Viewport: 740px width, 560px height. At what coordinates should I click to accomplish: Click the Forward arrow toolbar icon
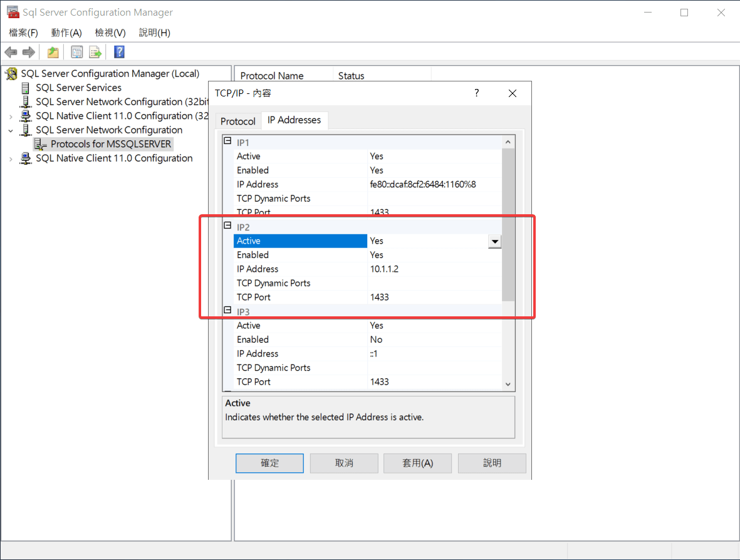tap(28, 53)
